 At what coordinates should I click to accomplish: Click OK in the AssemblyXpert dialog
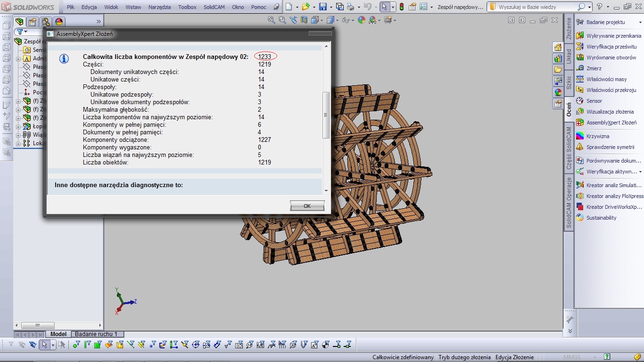pos(307,206)
